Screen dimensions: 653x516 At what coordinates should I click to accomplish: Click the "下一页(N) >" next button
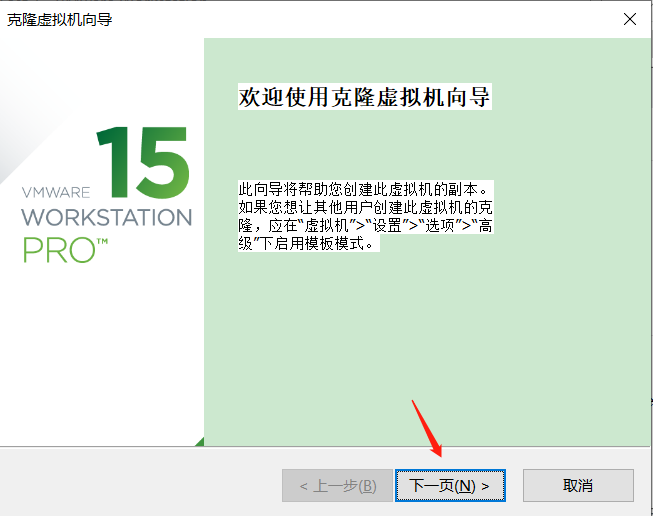pyautogui.click(x=450, y=486)
